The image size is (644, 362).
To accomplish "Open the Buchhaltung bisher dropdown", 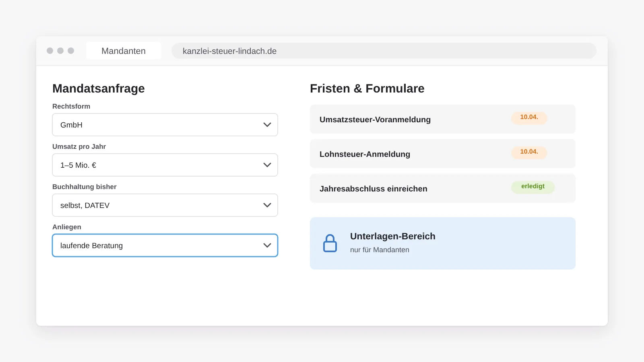I will tap(165, 205).
